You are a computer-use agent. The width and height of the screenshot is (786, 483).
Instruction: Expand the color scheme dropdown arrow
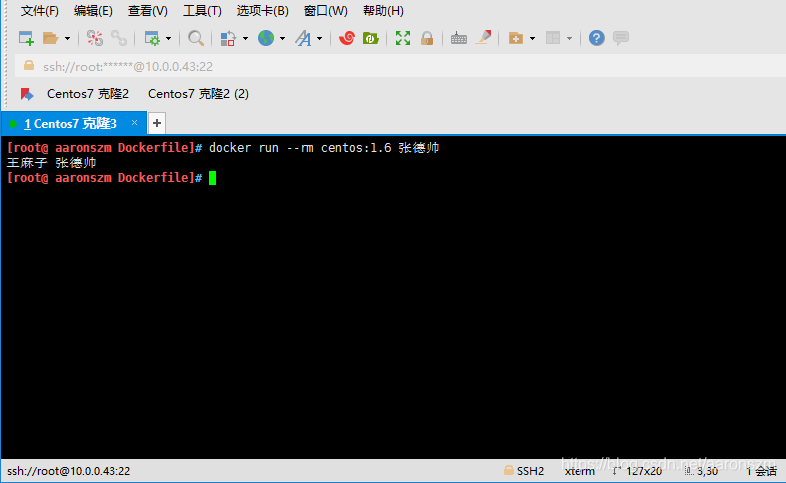[x=245, y=38]
